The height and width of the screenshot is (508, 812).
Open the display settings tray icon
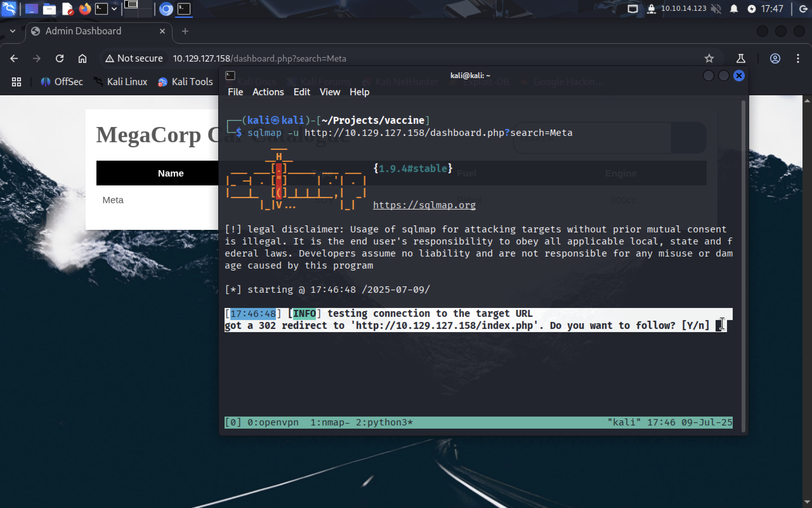point(632,9)
